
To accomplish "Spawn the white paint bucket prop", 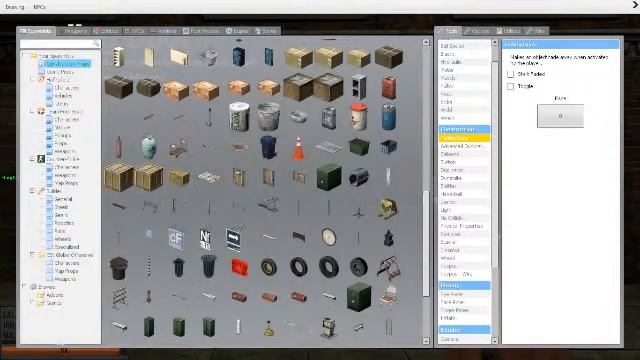I will (239, 117).
